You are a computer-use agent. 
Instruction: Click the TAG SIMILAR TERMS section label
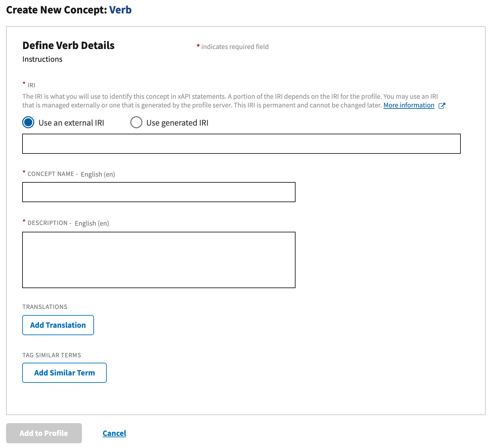[51, 355]
